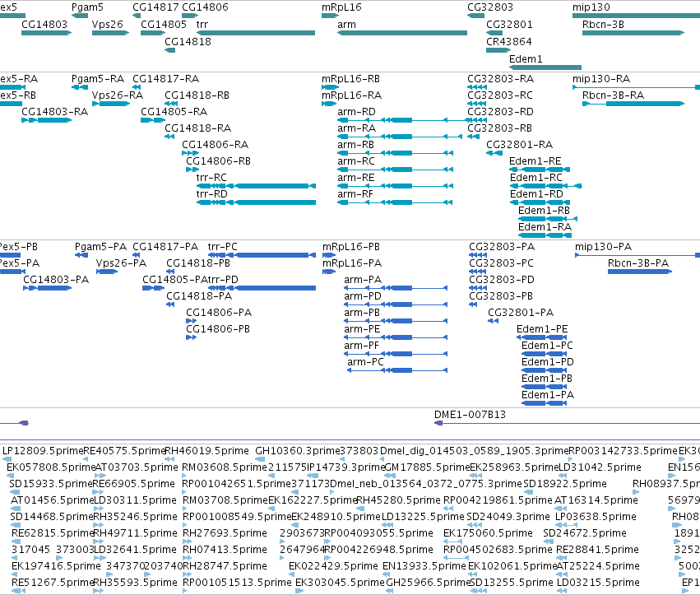Select transcript label CG32803-RC
The height and width of the screenshot is (595, 700).
point(500,95)
